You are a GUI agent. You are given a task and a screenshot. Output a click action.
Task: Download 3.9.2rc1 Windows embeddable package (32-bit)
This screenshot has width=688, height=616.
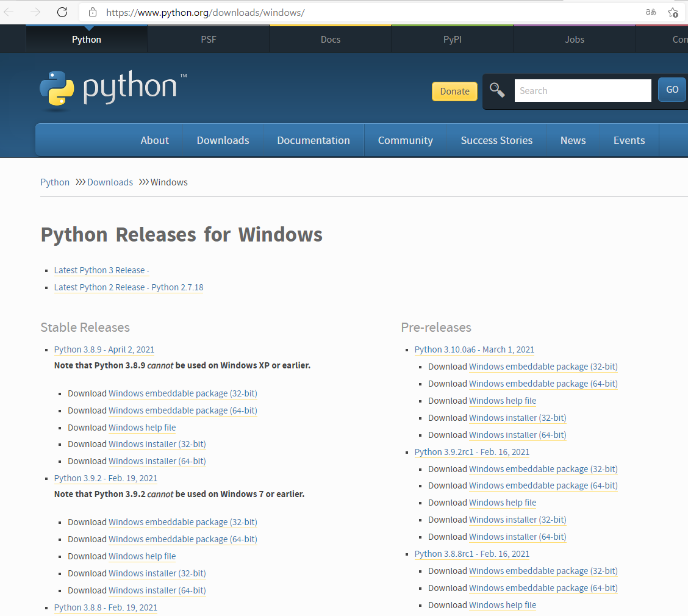(543, 470)
